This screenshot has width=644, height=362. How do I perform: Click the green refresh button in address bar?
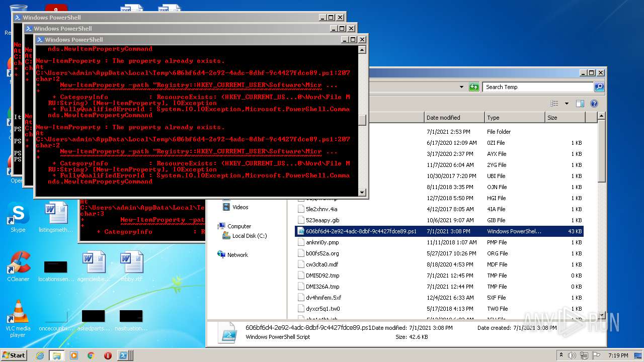click(474, 87)
